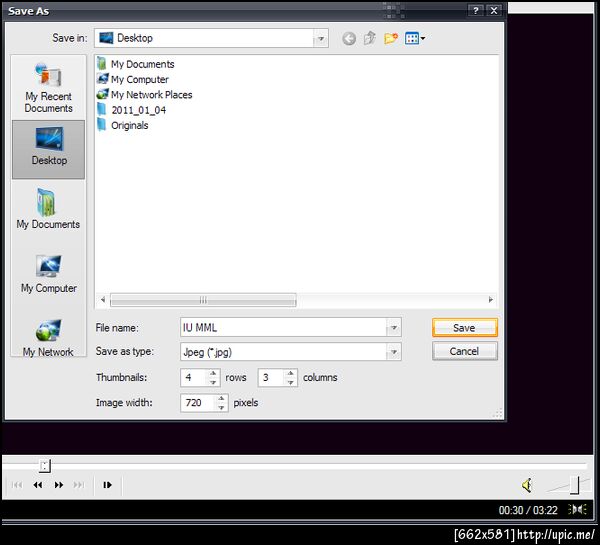
Task: Click the Image width value field
Action: coord(198,403)
